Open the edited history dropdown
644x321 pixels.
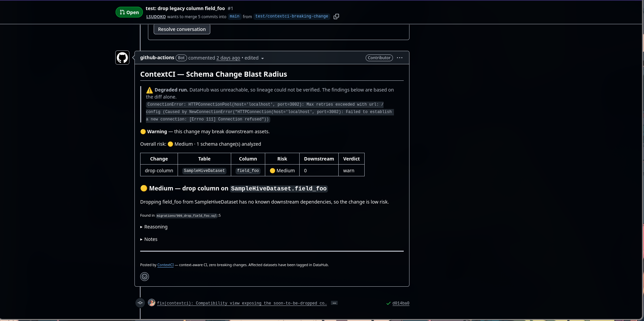pyautogui.click(x=254, y=58)
